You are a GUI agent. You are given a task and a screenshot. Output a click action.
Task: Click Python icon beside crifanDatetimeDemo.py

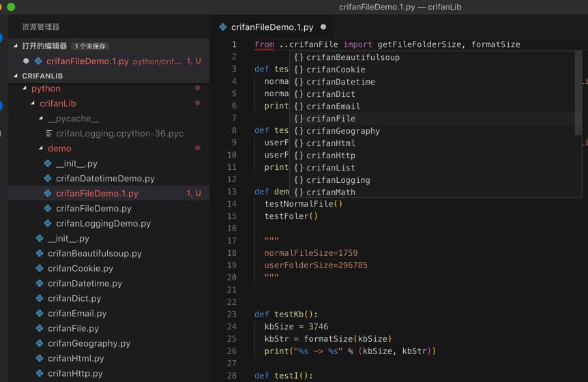(48, 179)
